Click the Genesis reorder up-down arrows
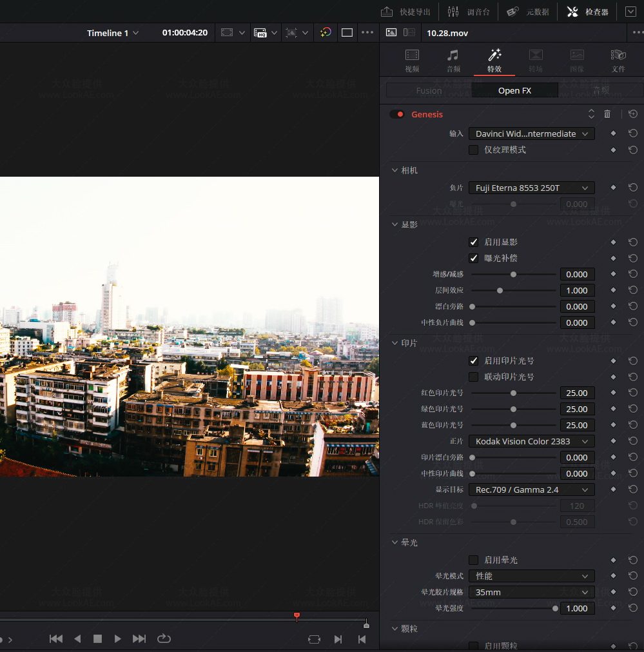This screenshot has height=652, width=644. coord(591,114)
